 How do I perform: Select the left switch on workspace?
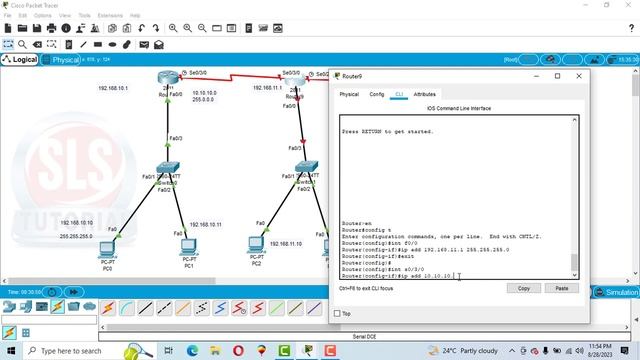point(168,167)
